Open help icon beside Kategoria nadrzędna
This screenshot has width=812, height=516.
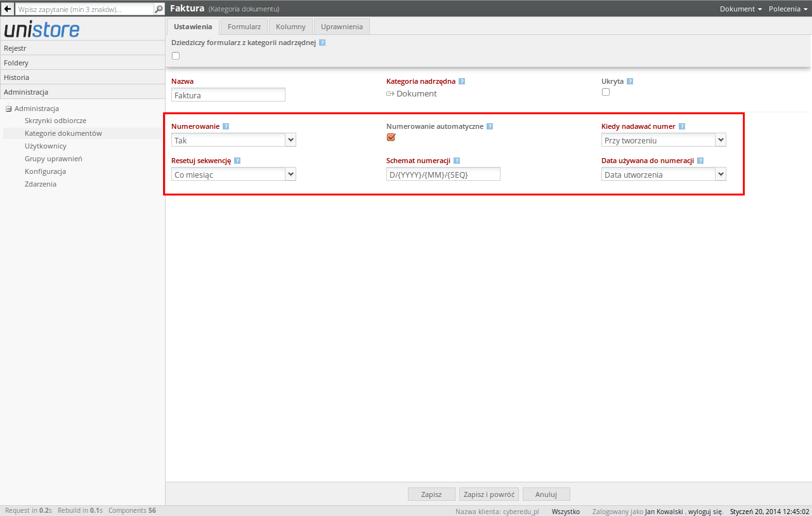click(462, 81)
